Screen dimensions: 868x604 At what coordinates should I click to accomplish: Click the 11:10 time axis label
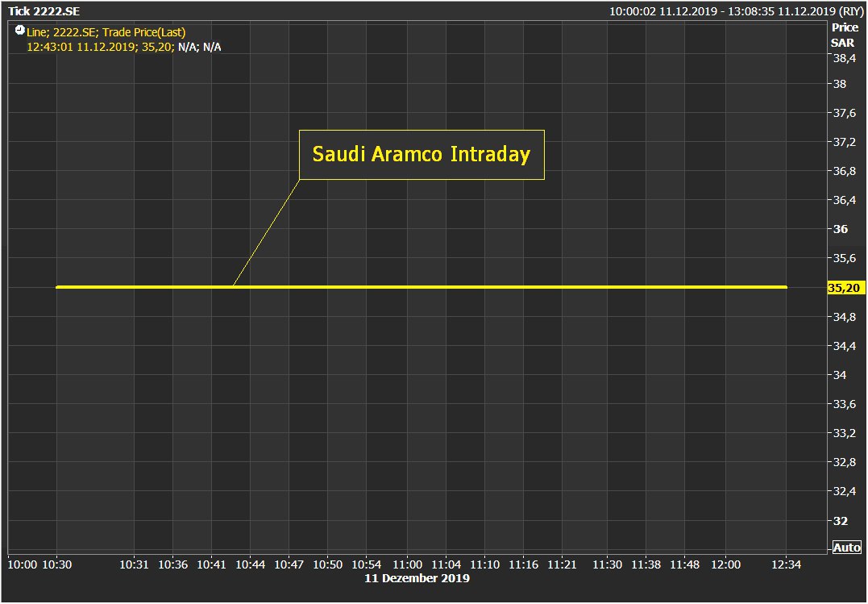tap(485, 564)
